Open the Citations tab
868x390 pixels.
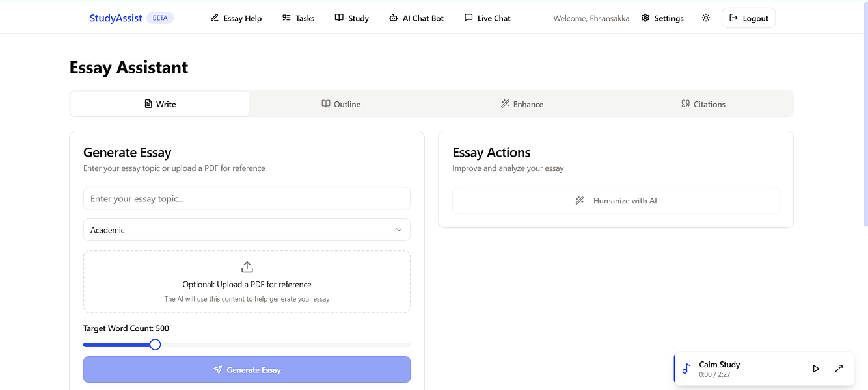click(703, 104)
